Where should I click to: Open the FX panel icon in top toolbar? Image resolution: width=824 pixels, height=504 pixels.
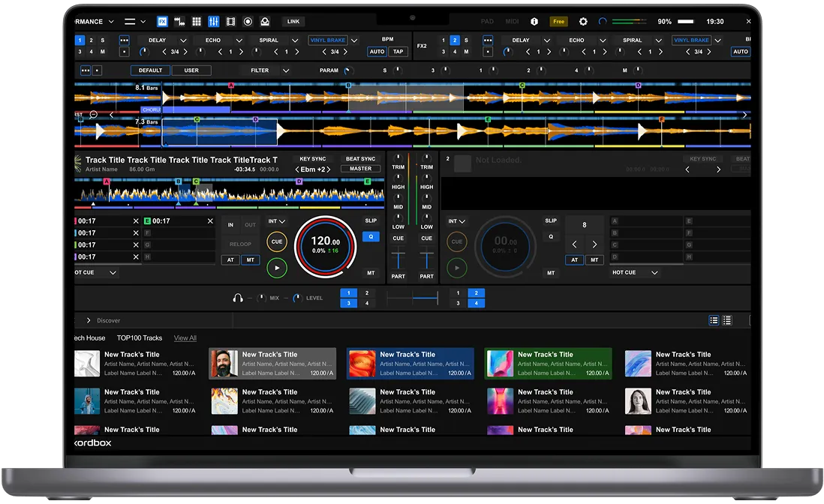[x=163, y=22]
